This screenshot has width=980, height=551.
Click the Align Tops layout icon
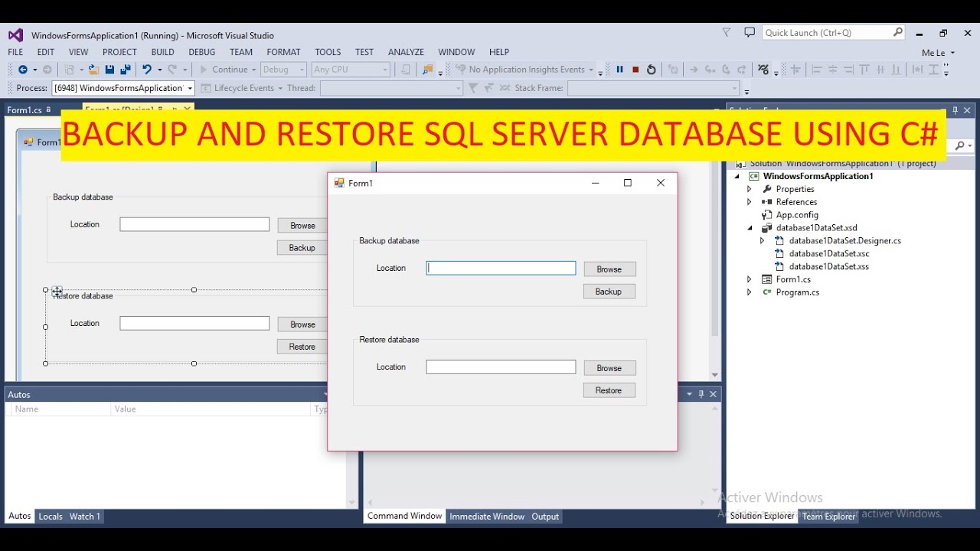(x=864, y=70)
